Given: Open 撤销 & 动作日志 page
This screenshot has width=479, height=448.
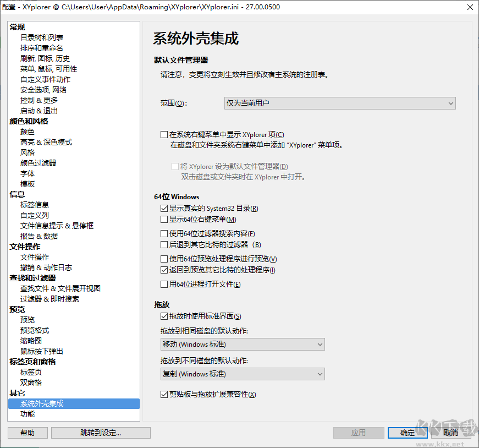Looking at the screenshot, I should point(46,267).
